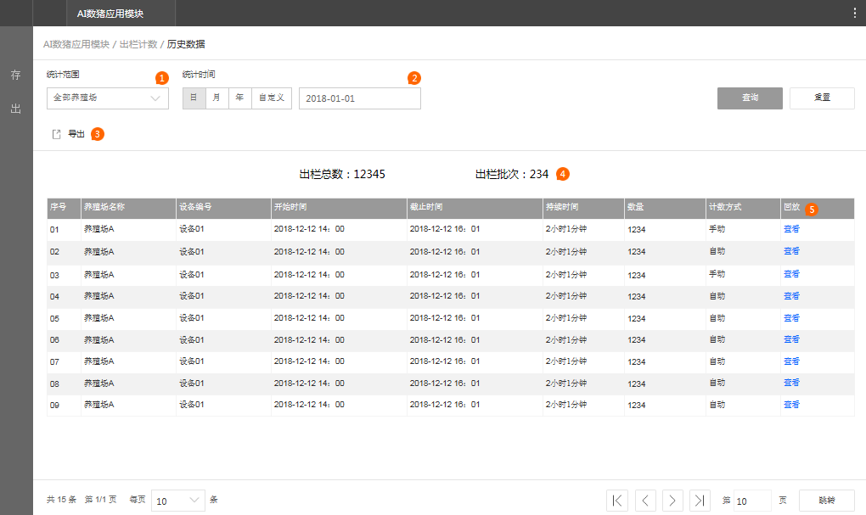The image size is (866, 515).
Task: Click the date field showing 2018-01-01
Action: pyautogui.click(x=359, y=98)
